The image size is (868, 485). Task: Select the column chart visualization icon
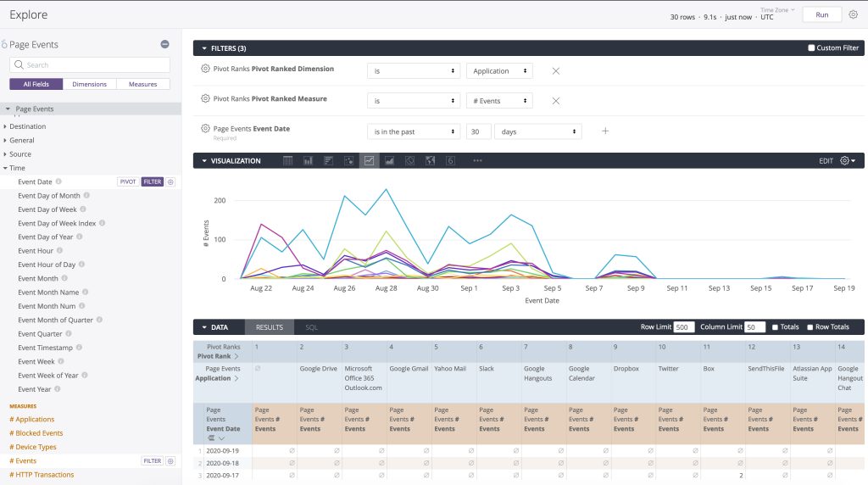point(308,160)
